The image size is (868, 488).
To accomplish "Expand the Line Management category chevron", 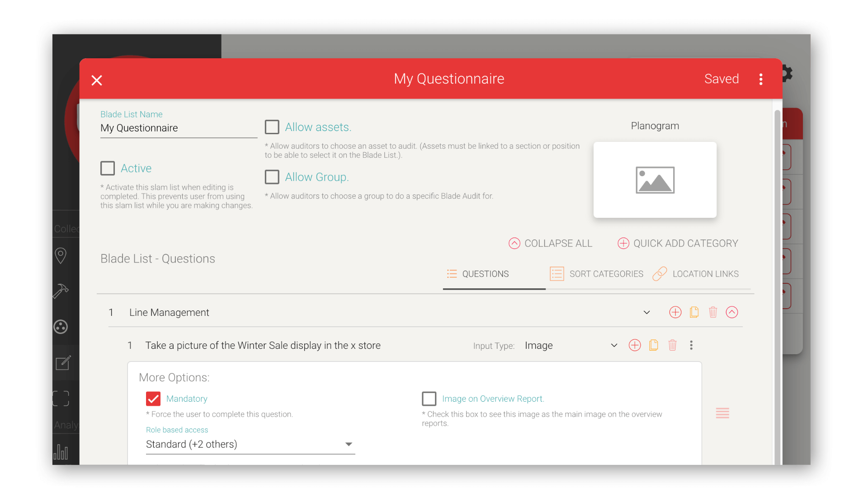I will [x=646, y=312].
